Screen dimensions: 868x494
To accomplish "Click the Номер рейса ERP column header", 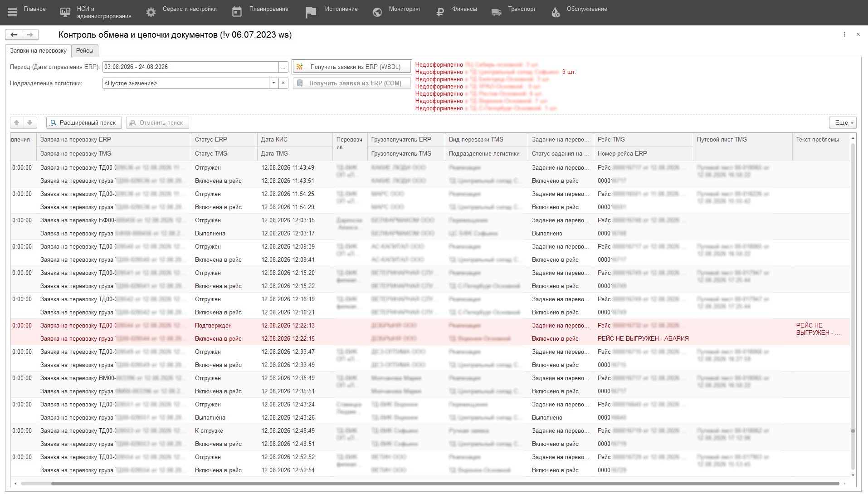I will 644,154.
